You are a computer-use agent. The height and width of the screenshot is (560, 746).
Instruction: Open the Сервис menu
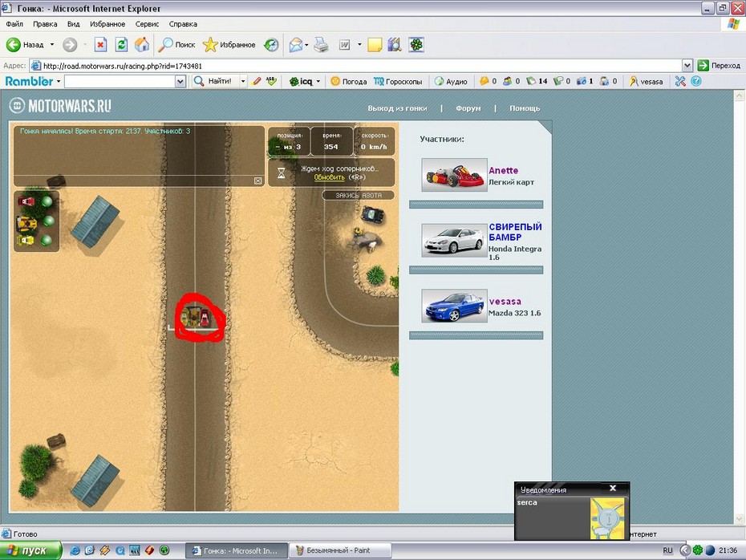pos(147,24)
